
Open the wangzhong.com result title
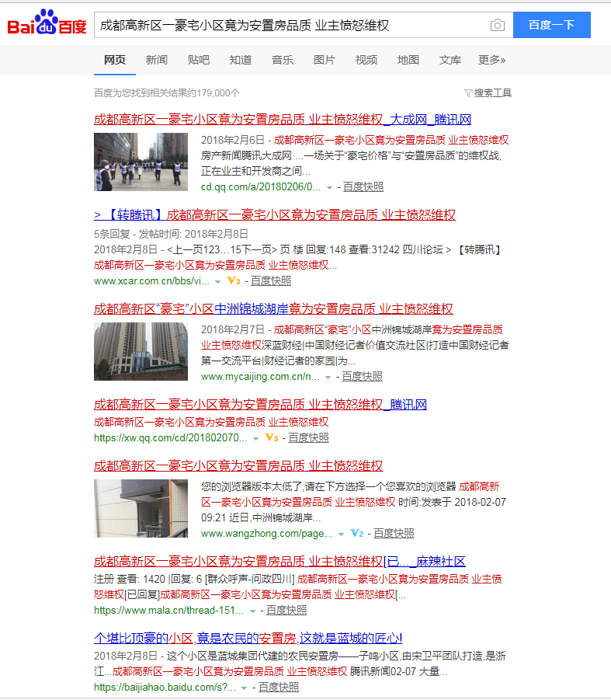pyautogui.click(x=238, y=466)
